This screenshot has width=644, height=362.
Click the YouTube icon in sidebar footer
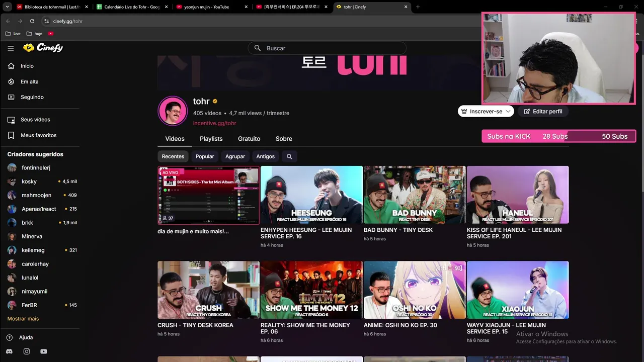(44, 351)
